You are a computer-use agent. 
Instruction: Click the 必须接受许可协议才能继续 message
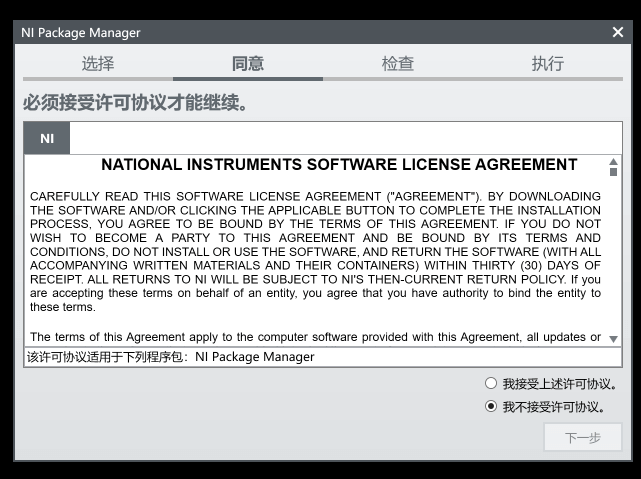(135, 102)
